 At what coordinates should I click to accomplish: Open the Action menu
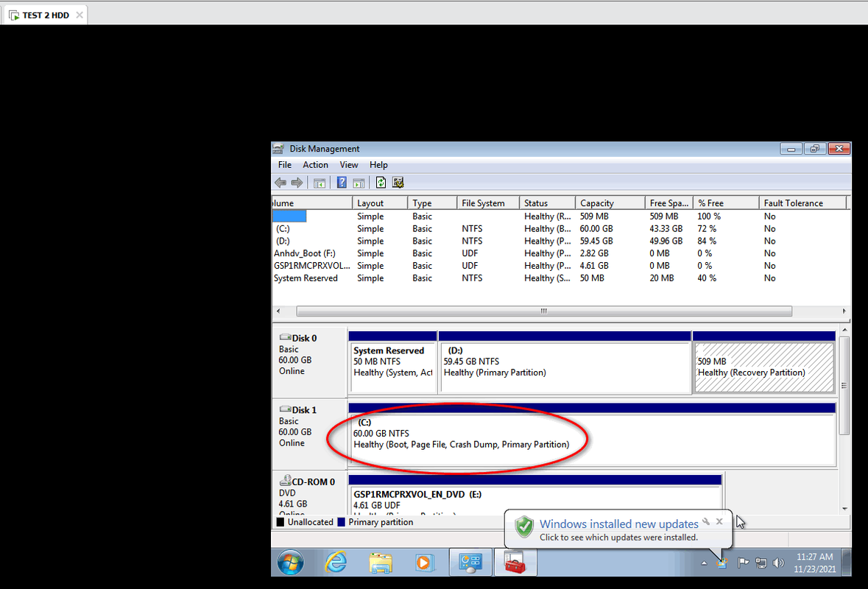(316, 165)
